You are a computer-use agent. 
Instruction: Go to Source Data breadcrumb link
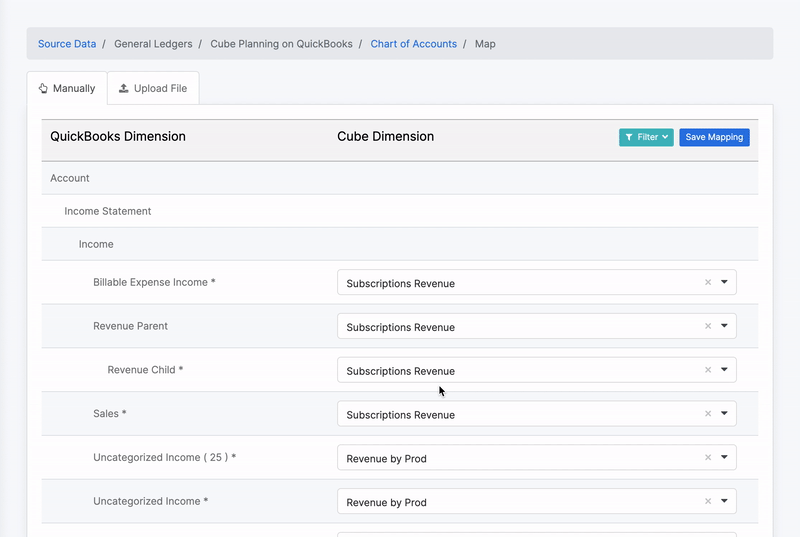pos(67,44)
